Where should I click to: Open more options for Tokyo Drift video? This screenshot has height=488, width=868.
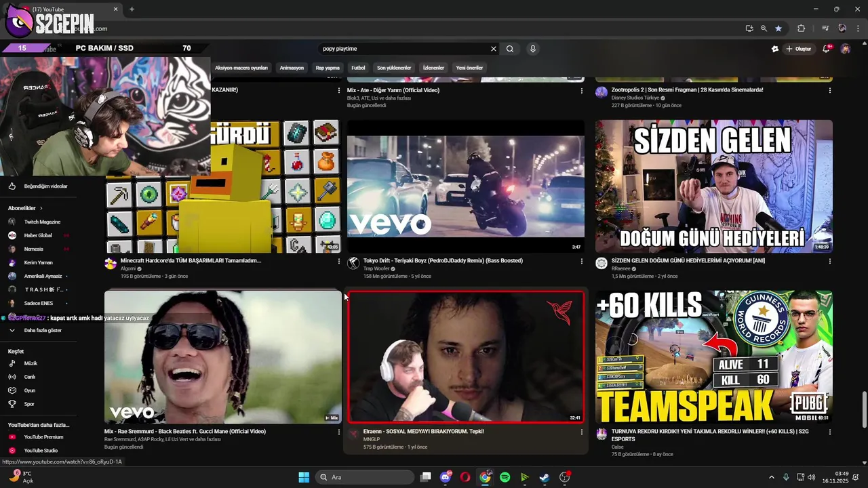coord(581,261)
